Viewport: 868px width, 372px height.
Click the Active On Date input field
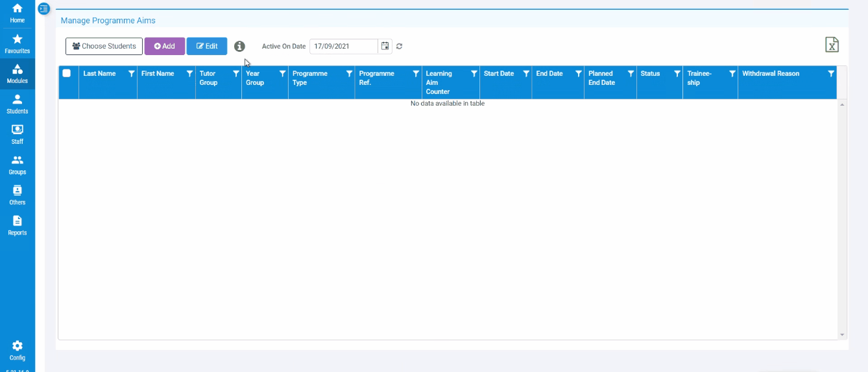tap(344, 46)
